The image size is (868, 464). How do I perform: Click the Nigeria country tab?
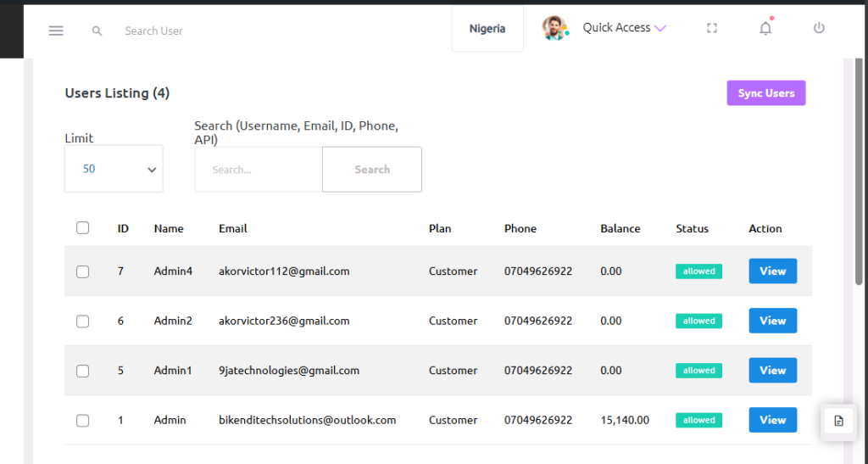487,29
